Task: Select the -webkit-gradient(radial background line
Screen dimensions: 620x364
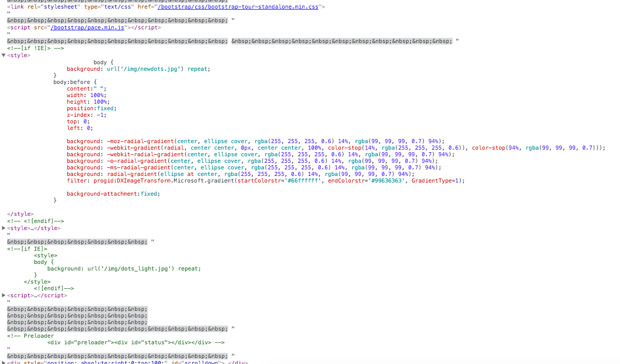Action: (x=336, y=148)
